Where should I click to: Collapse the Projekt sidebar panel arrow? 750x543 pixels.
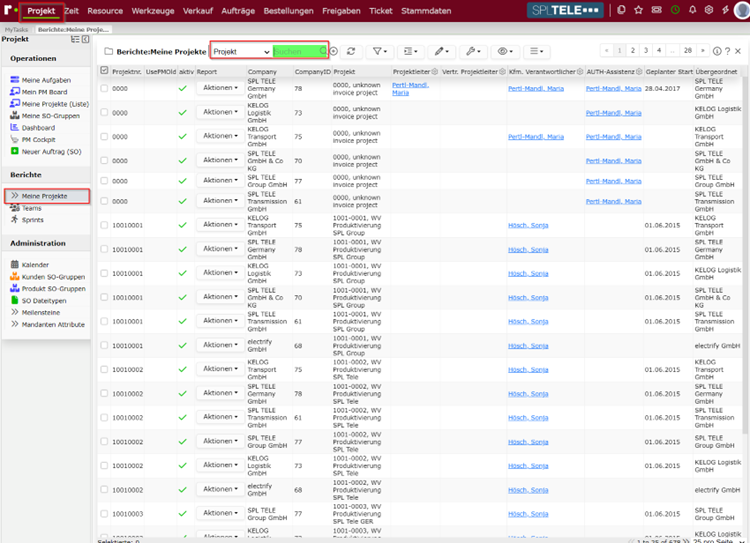tap(86, 39)
